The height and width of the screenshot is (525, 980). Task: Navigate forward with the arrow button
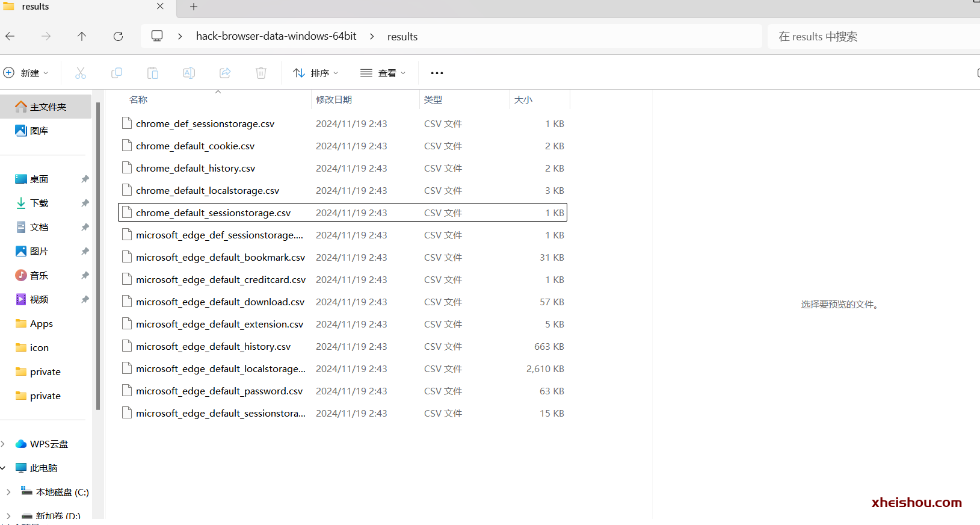(46, 37)
